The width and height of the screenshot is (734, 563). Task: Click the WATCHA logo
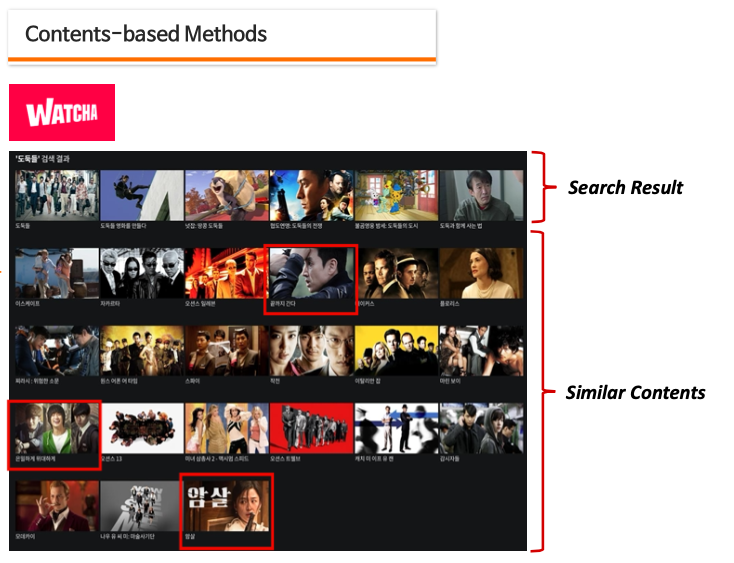(x=62, y=112)
